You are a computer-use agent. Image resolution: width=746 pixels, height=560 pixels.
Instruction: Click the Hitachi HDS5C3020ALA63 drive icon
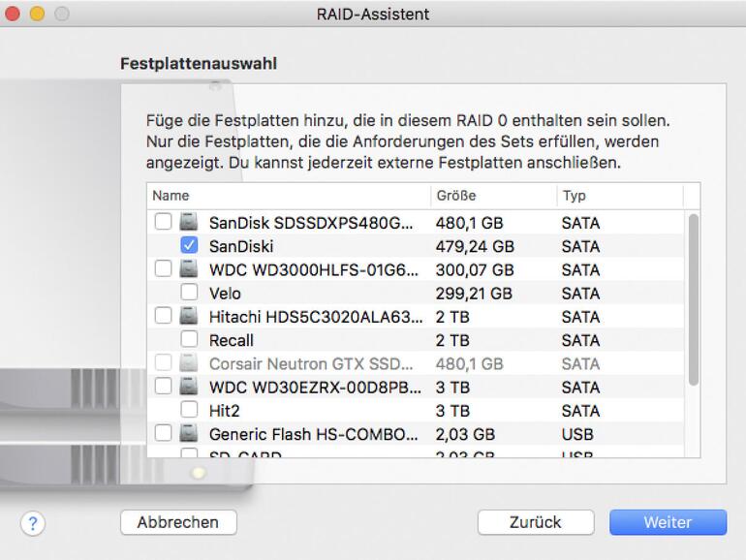coord(188,316)
